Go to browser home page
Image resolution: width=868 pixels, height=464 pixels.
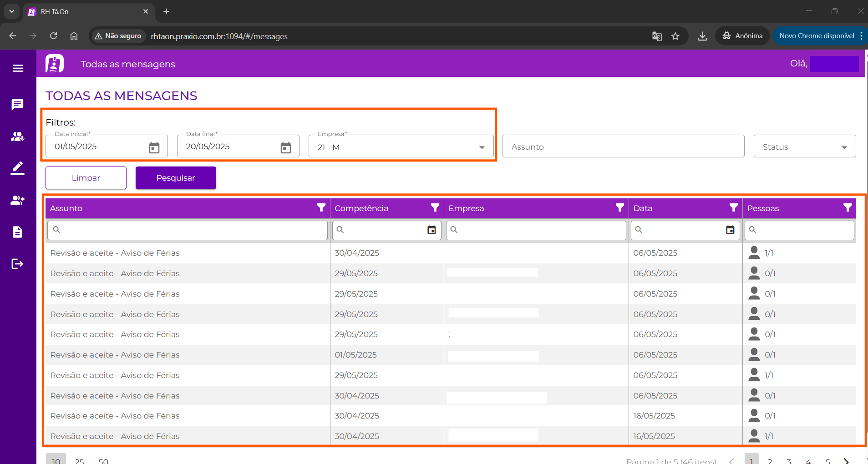coord(74,36)
